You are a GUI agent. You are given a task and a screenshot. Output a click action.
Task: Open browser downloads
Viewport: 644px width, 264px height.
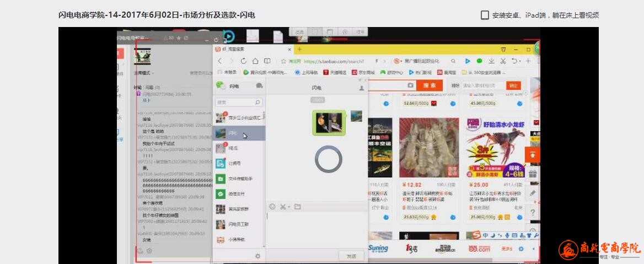pyautogui.click(x=491, y=61)
